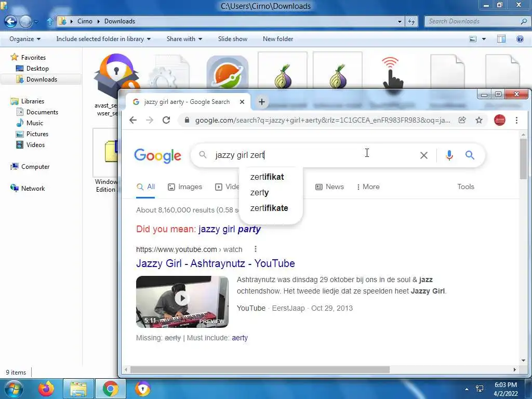The height and width of the screenshot is (399, 532).
Task: Open Videos library in sidebar
Action: coord(31,145)
